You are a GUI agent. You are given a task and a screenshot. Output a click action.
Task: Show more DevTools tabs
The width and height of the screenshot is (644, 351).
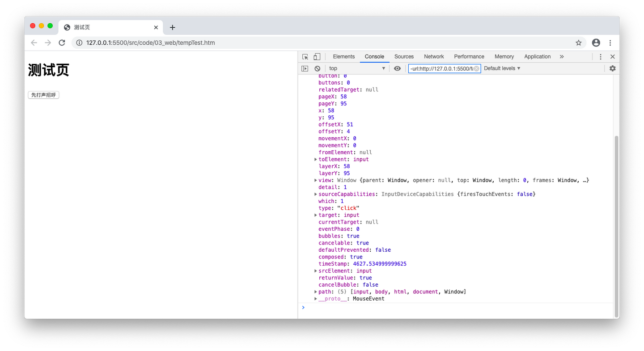coord(562,57)
